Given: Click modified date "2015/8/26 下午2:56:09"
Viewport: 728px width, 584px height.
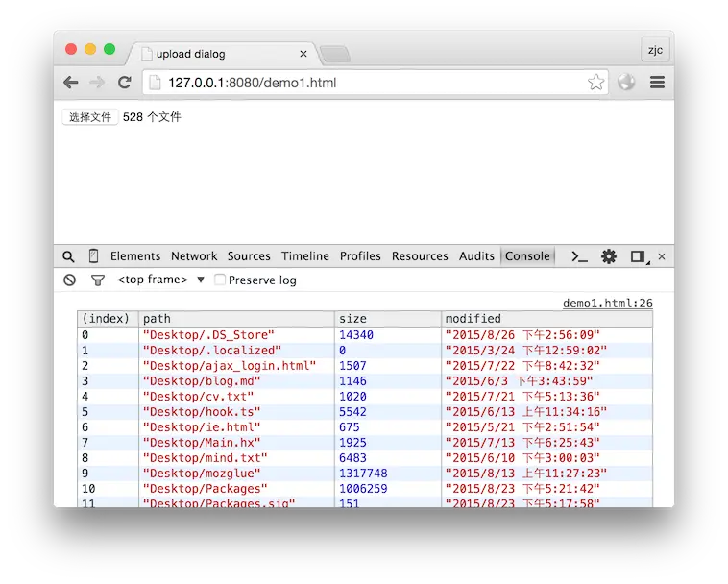Looking at the screenshot, I should click(x=522, y=334).
